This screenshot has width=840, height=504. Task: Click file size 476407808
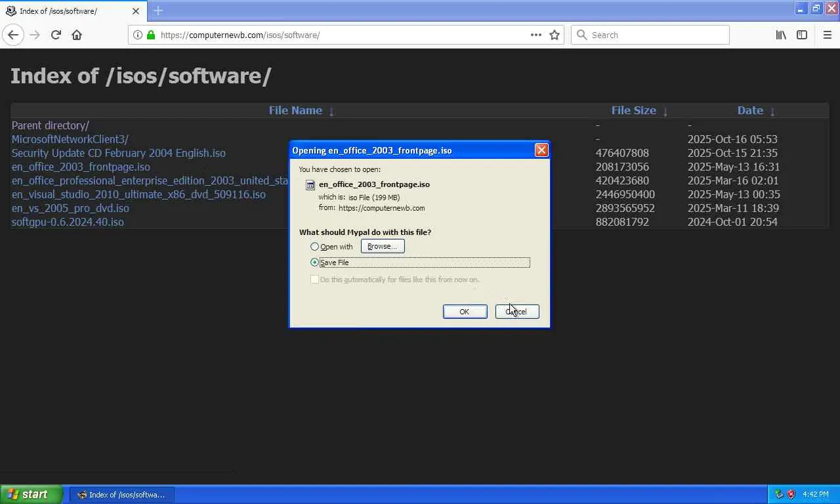(x=622, y=153)
